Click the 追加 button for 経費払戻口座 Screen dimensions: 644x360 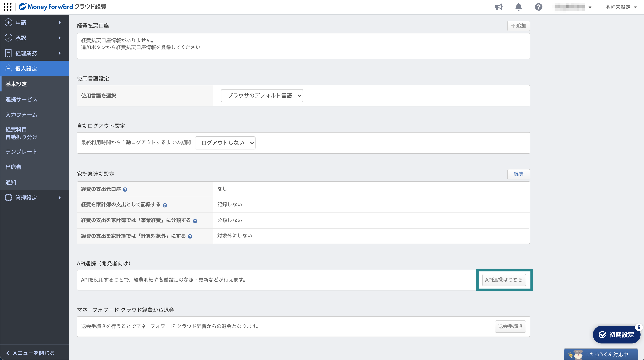(x=518, y=26)
